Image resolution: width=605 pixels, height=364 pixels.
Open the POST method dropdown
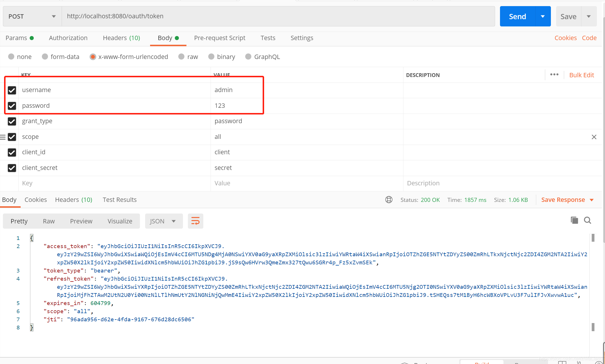32,16
